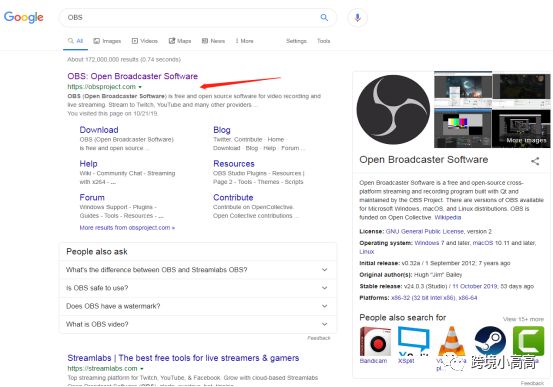Open XSplit icon in related searches
Image resolution: width=553 pixels, height=387 pixels.
(x=413, y=341)
